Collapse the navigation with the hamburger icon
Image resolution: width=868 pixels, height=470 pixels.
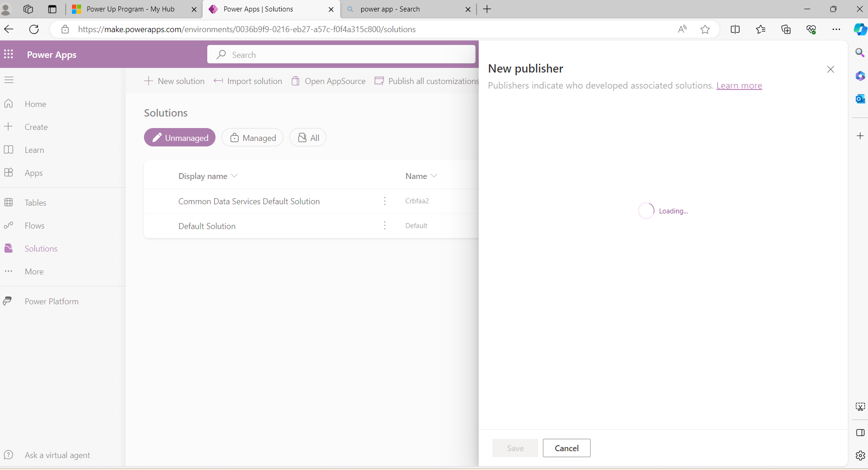click(x=9, y=79)
